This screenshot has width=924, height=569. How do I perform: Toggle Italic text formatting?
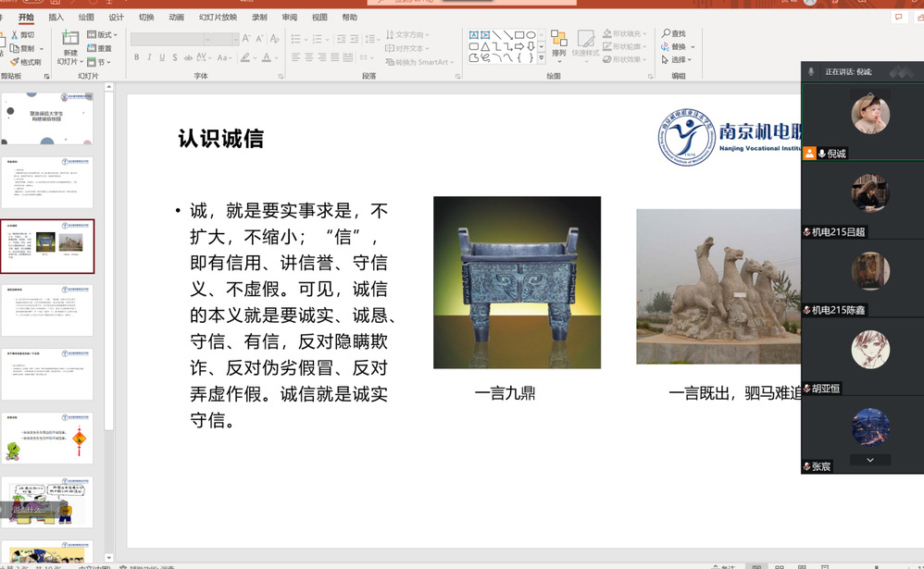[149, 57]
